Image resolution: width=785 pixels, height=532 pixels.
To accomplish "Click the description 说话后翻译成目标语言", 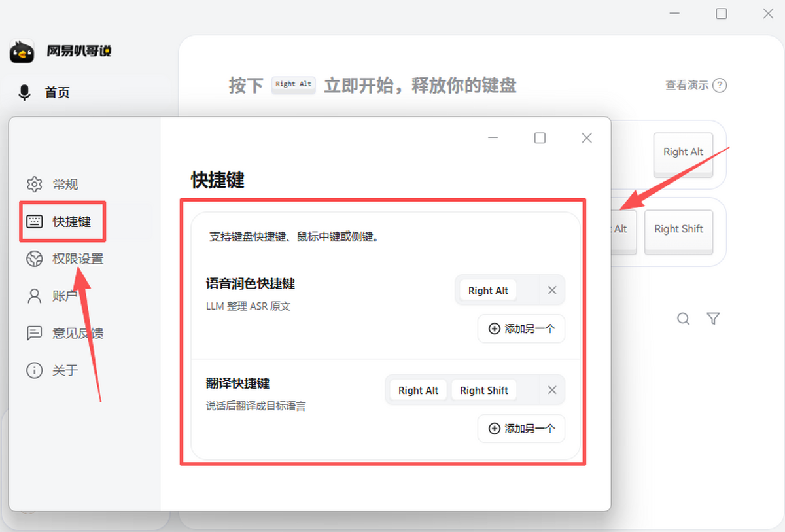I will click(256, 406).
